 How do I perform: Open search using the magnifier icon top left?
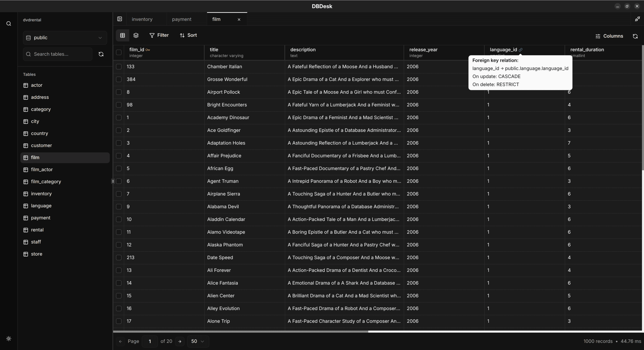[9, 23]
